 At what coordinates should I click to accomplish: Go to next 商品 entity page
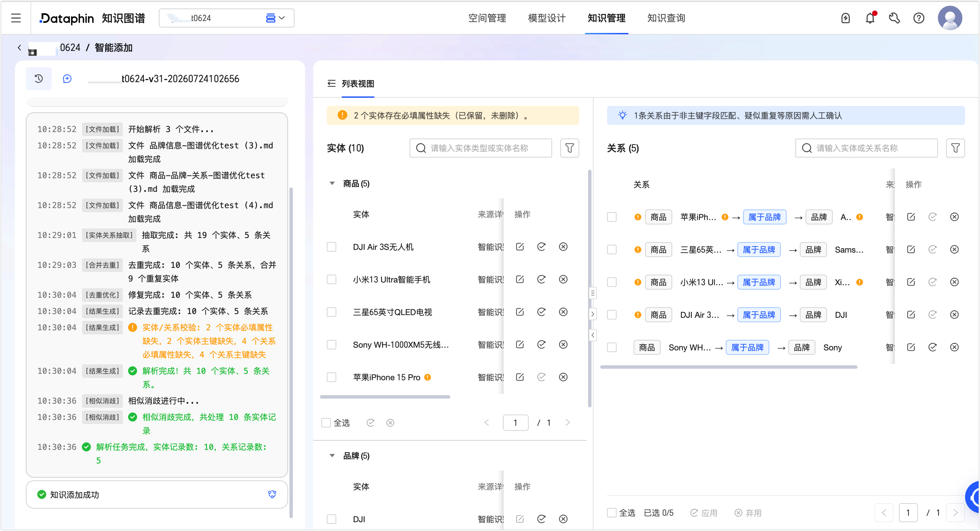tap(568, 422)
